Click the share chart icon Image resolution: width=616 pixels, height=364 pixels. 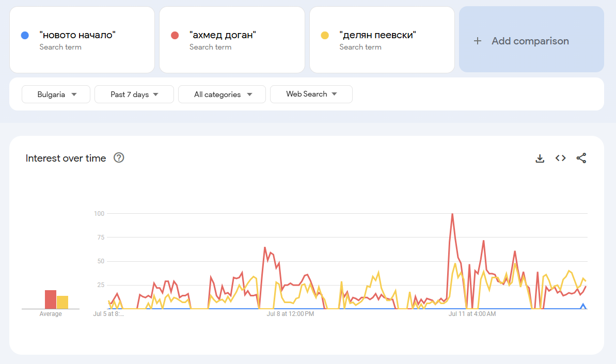(581, 159)
